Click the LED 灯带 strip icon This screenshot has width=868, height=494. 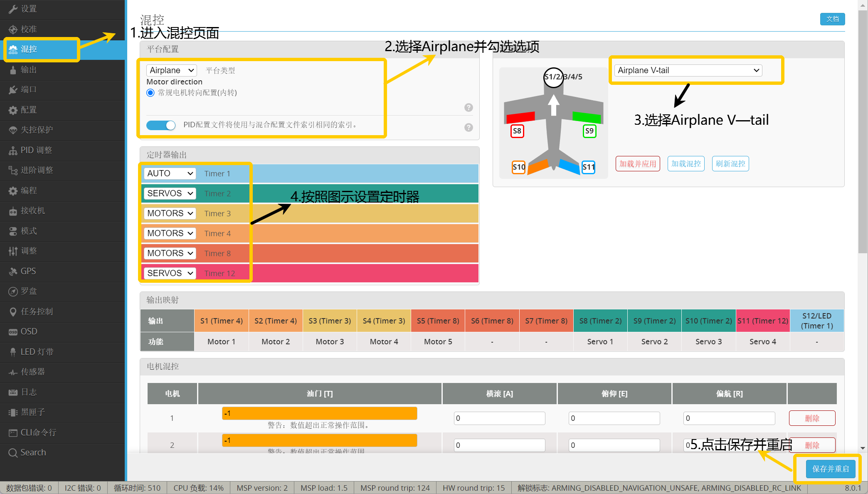(13, 352)
